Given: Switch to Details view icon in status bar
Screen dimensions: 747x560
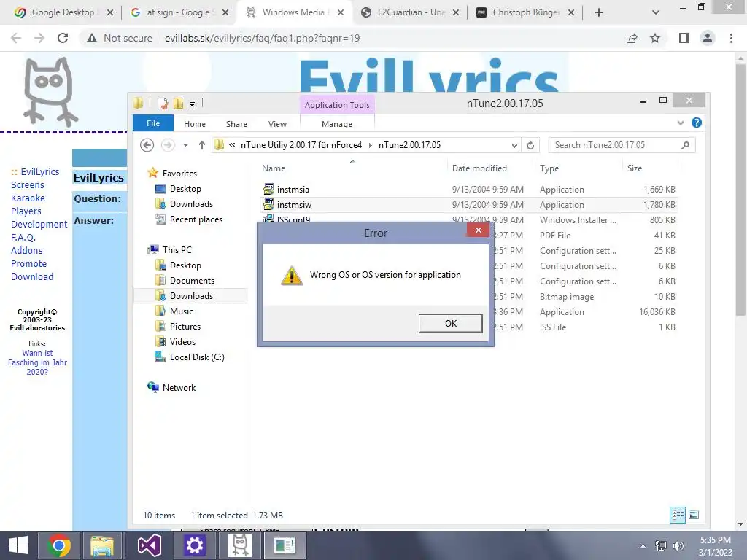Looking at the screenshot, I should pyautogui.click(x=678, y=515).
